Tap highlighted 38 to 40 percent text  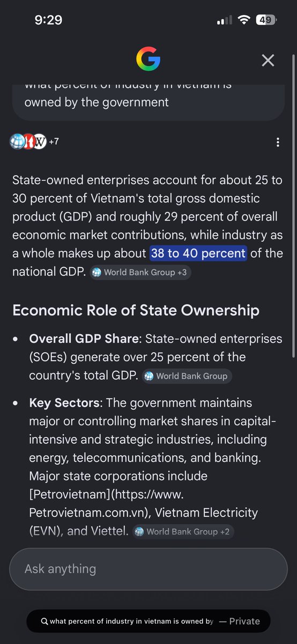click(x=198, y=253)
